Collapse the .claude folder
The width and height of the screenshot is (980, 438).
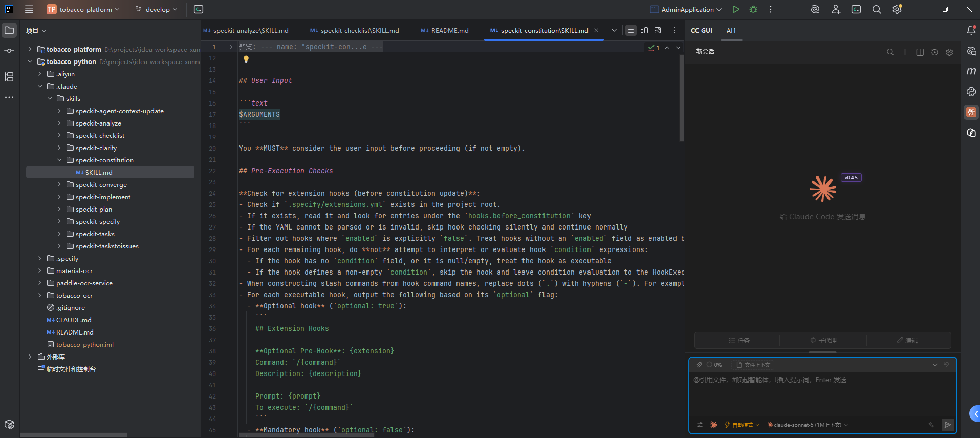40,86
